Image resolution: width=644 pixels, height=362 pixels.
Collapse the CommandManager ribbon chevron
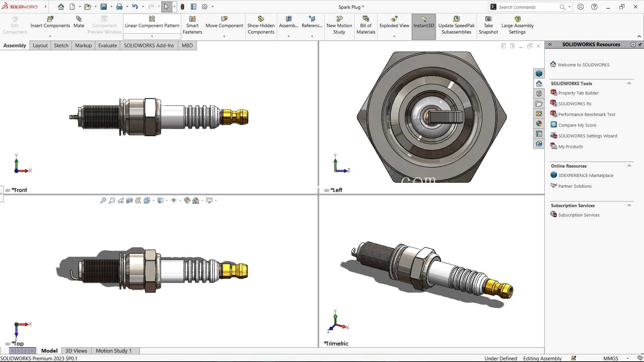coord(639,36)
